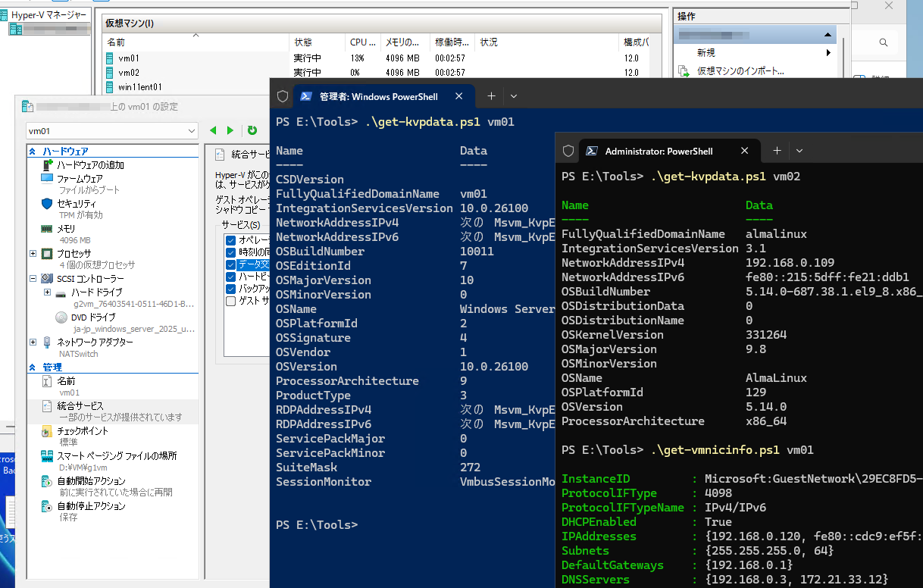This screenshot has height=588, width=923.
Task: Expand the Hard Drive node
Action: tap(48, 292)
